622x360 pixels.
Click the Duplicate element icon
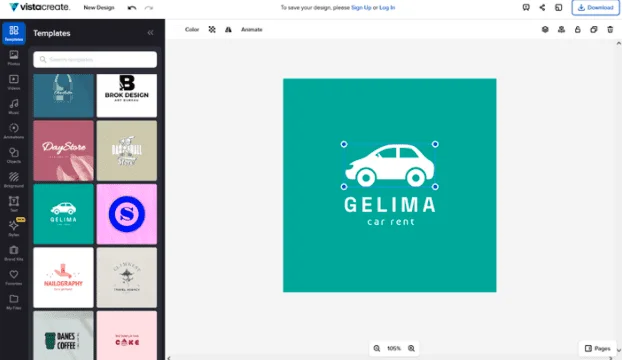594,29
